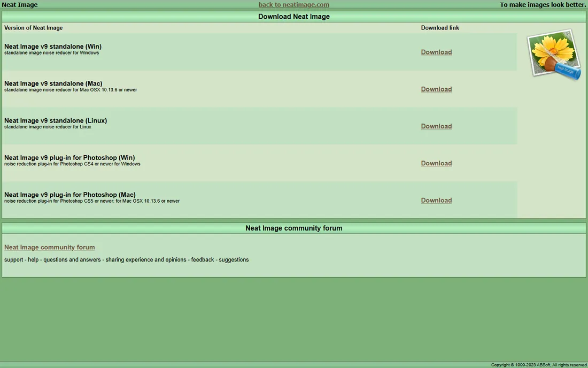Select 'Neat Image v9 plug-in for Photoshop (Win)' title
This screenshot has height=368, width=588.
69,158
